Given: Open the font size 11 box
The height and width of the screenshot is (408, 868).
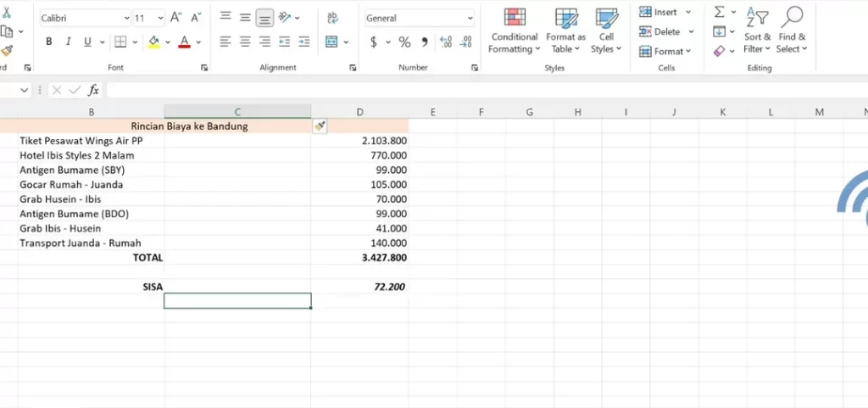Looking at the screenshot, I should click(149, 19).
